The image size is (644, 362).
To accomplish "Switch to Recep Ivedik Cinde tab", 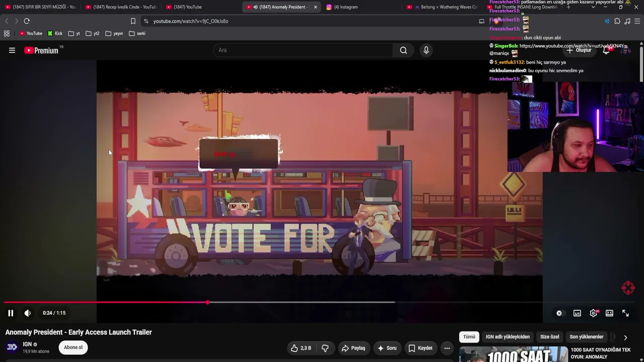I will [x=121, y=7].
